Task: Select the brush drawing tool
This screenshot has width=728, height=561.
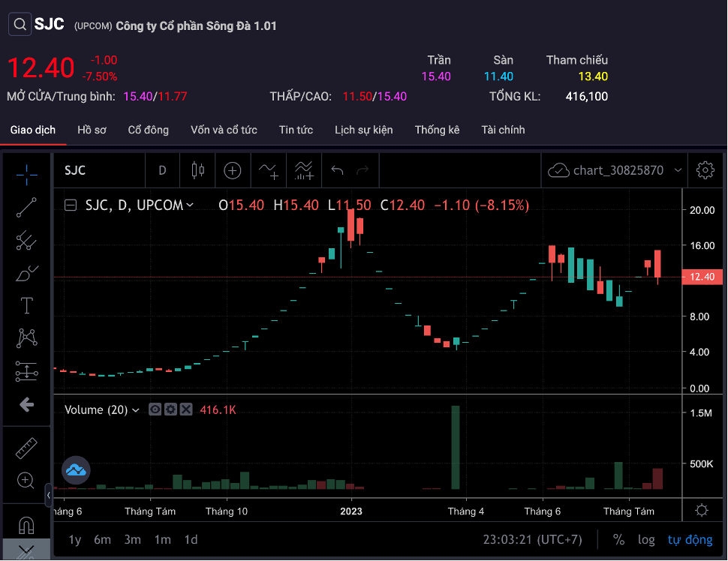Action: [x=26, y=273]
